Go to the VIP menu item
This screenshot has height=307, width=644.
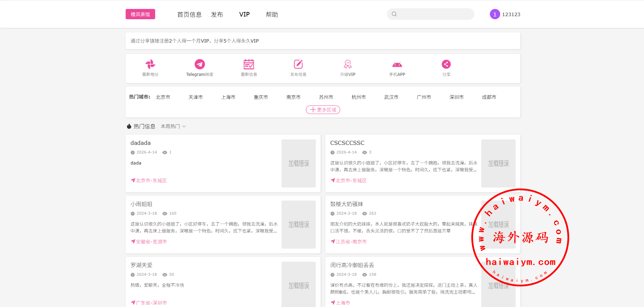(x=244, y=14)
